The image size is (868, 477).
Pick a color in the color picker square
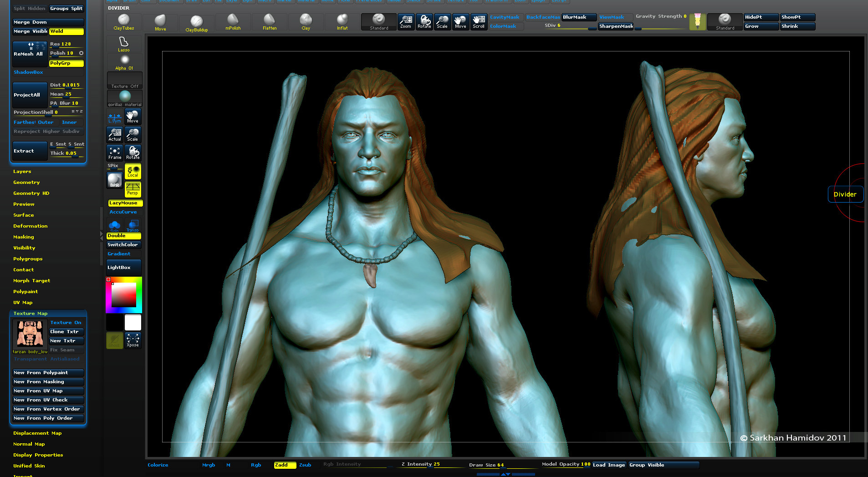tap(124, 294)
